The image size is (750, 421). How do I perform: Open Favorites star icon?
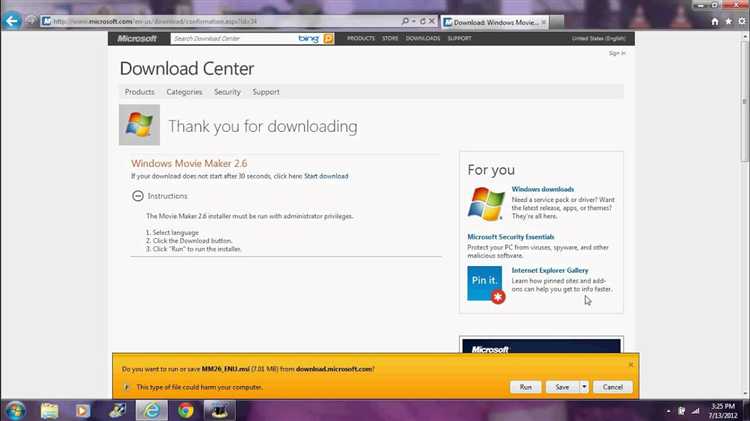(728, 22)
